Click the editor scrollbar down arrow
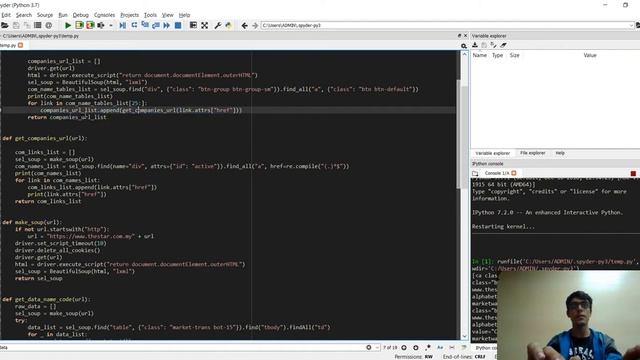Viewport: 640px width, 360px height. (x=464, y=336)
